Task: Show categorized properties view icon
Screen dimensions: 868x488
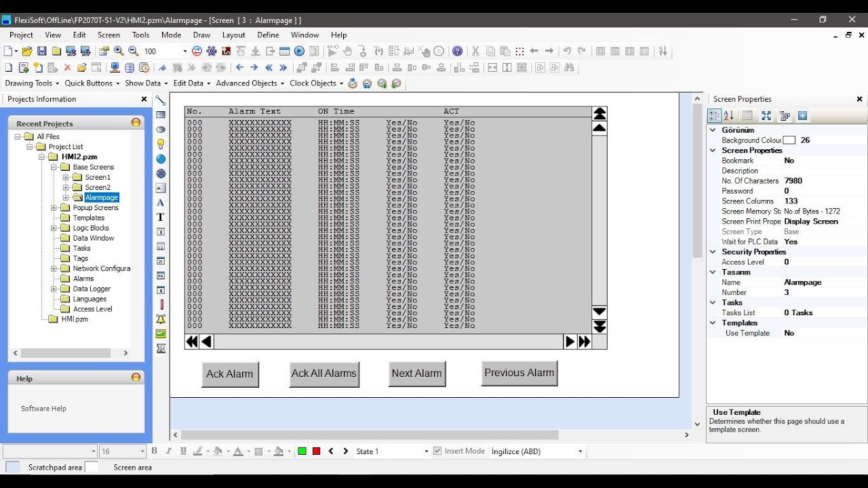Action: coord(715,116)
